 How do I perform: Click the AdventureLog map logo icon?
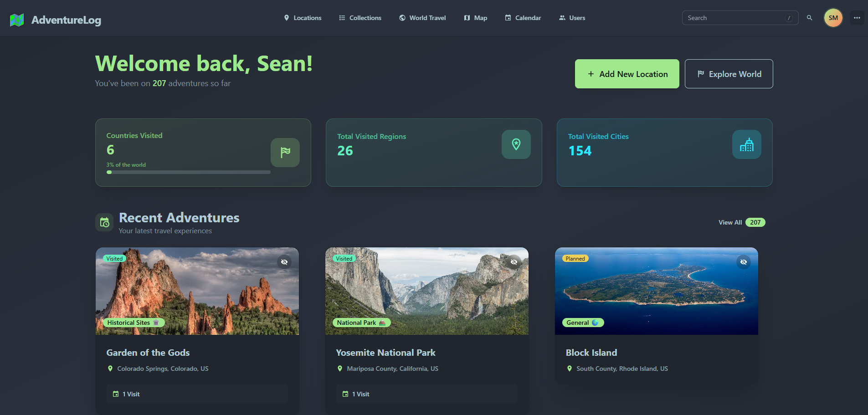(17, 20)
